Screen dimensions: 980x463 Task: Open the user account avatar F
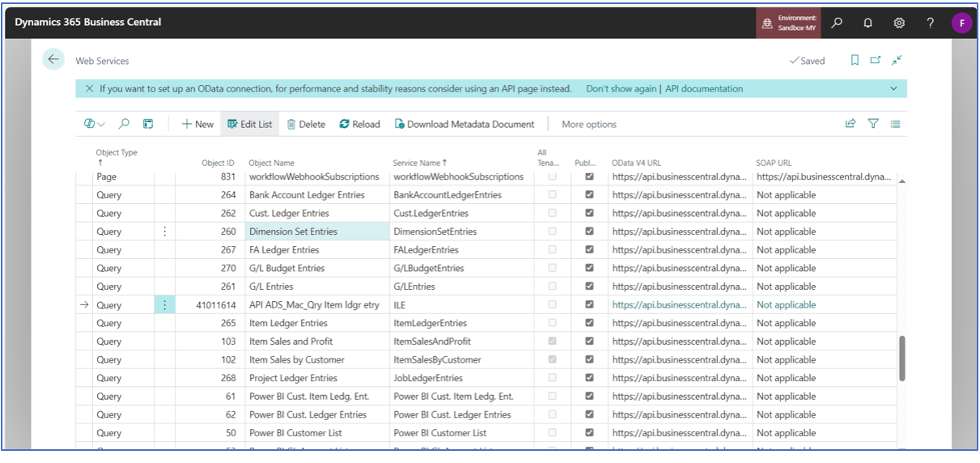[961, 23]
